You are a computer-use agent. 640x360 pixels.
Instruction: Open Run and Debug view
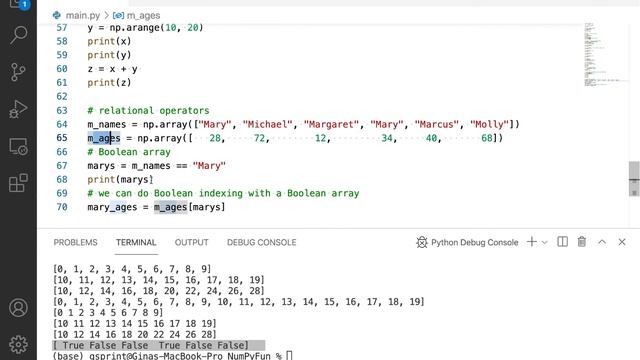pyautogui.click(x=18, y=109)
